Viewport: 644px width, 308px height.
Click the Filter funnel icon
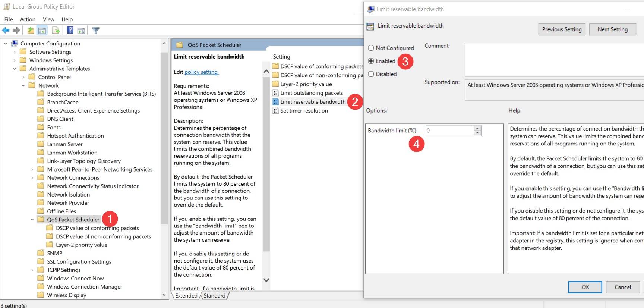tap(96, 31)
